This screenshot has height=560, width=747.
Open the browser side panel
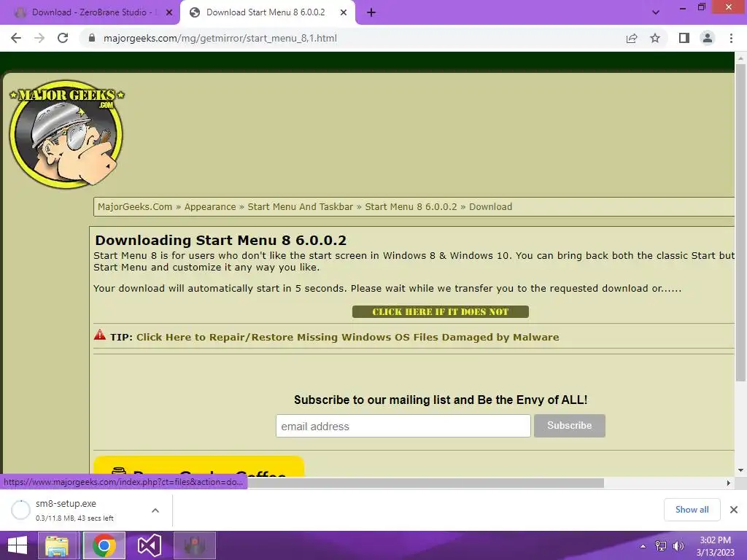pos(684,38)
